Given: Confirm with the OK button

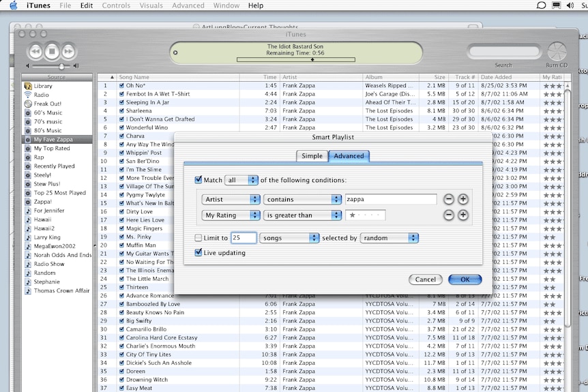Looking at the screenshot, I should click(x=465, y=280).
